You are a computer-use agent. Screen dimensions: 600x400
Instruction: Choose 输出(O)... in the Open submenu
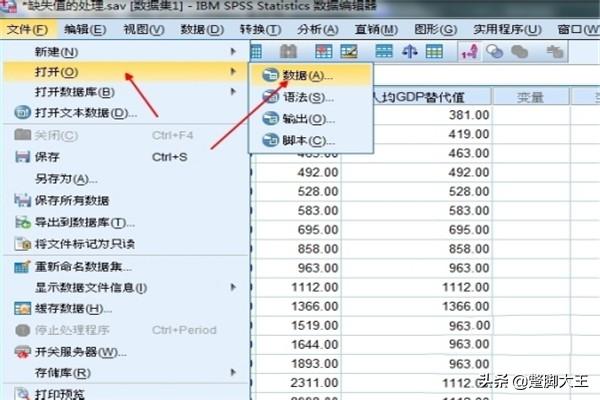coord(311,119)
